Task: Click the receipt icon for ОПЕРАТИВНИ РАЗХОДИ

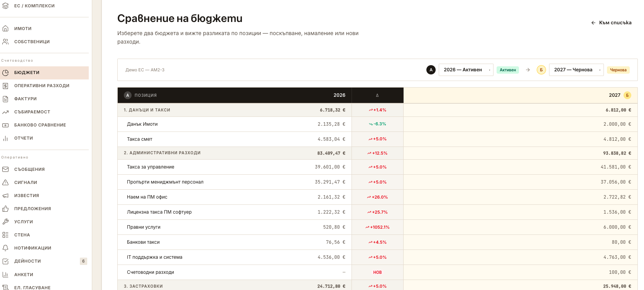Action: (5, 86)
